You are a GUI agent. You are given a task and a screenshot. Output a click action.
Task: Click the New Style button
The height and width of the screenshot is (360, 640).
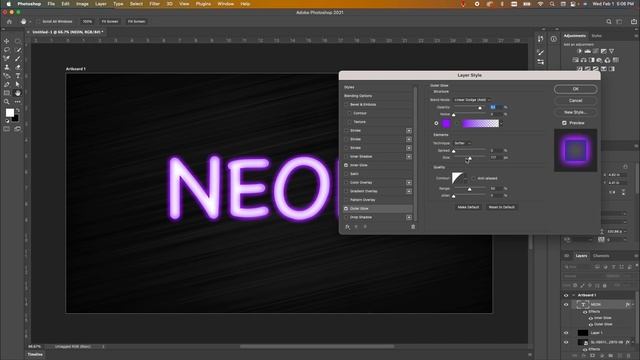pos(576,112)
